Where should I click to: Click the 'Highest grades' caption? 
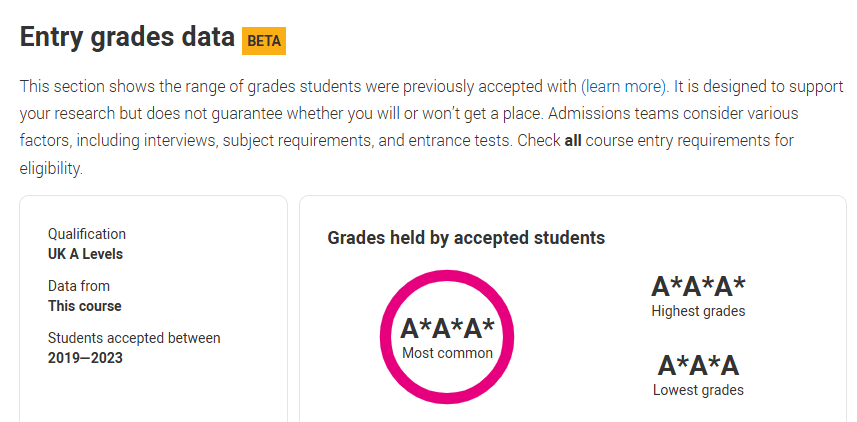click(698, 311)
